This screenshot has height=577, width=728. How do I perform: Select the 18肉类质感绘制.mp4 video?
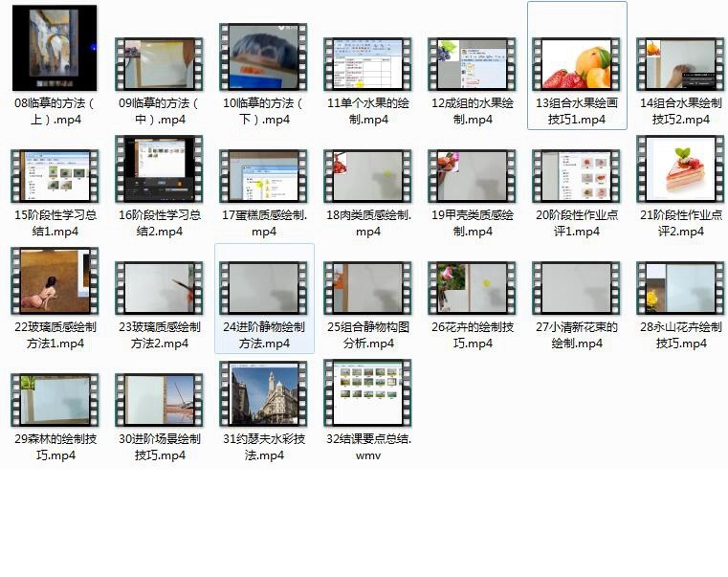367,176
